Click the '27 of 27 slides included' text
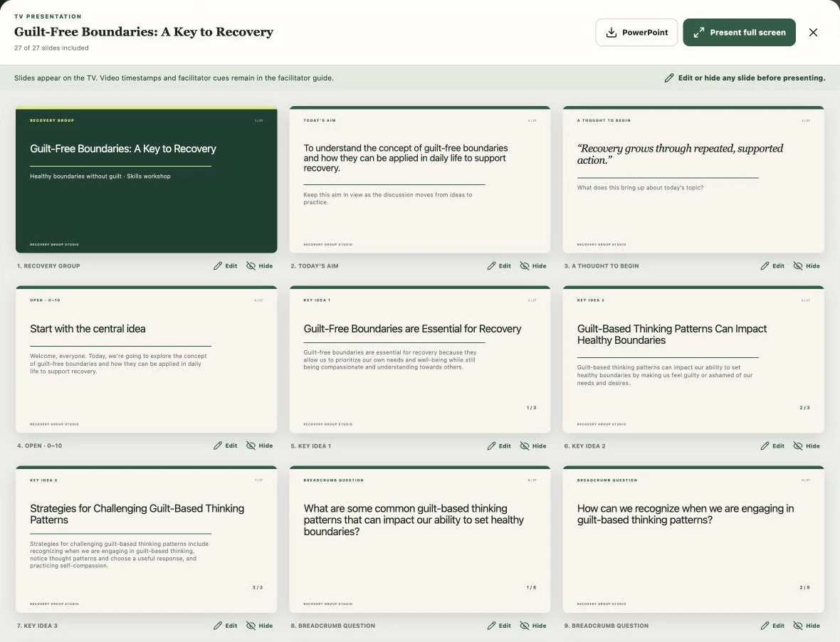 pos(51,48)
